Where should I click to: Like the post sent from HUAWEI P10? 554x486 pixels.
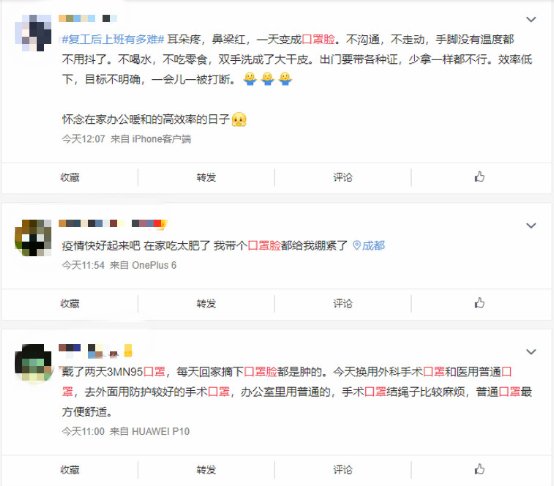pos(479,469)
